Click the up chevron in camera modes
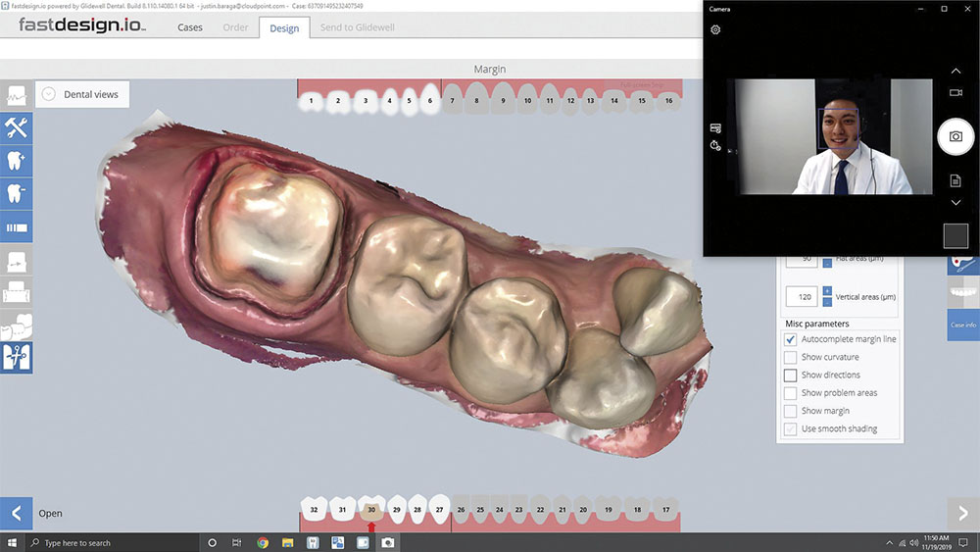This screenshot has height=552, width=980. click(955, 71)
